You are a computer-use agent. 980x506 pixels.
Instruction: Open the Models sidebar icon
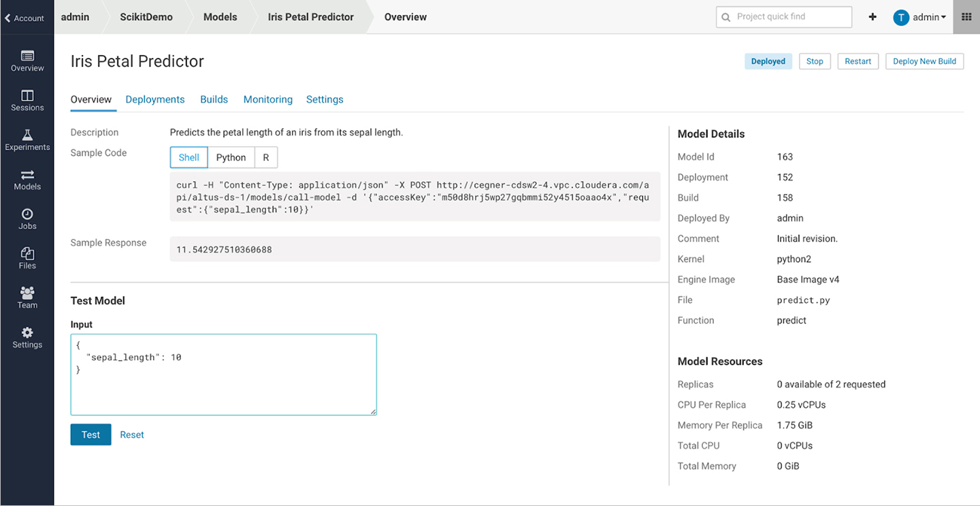click(x=27, y=174)
